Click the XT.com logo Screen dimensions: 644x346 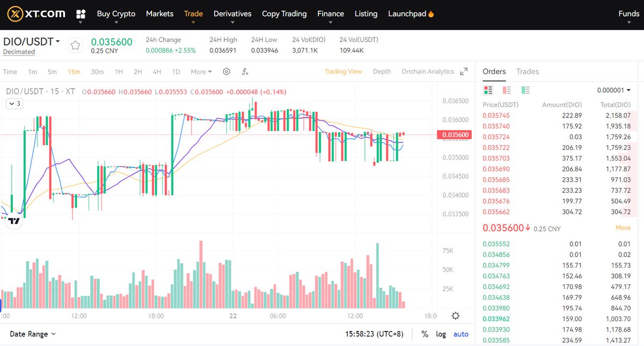point(36,14)
